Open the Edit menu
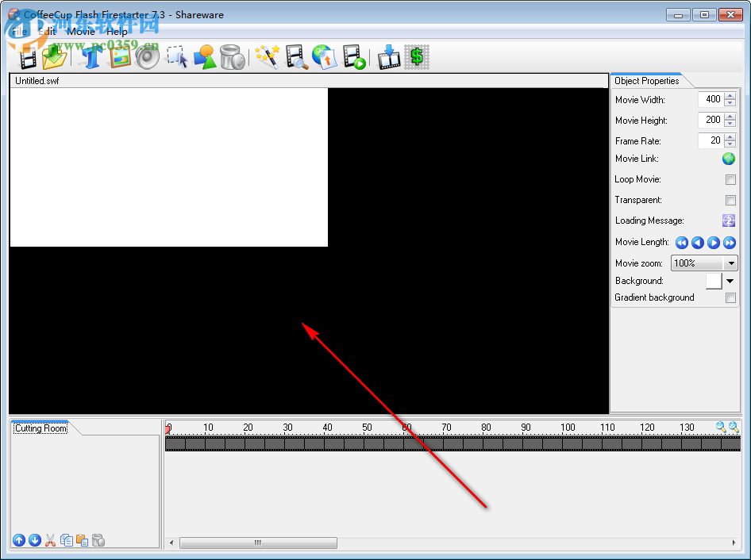 [x=47, y=32]
